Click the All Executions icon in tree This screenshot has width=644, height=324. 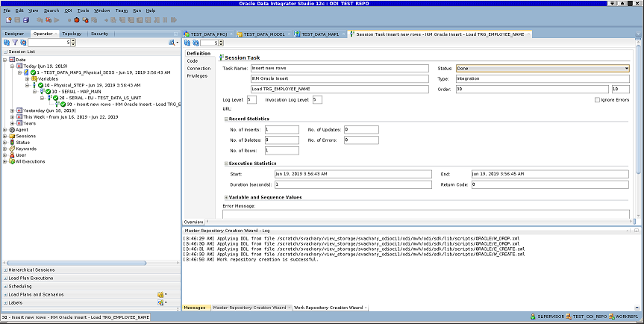point(12,161)
